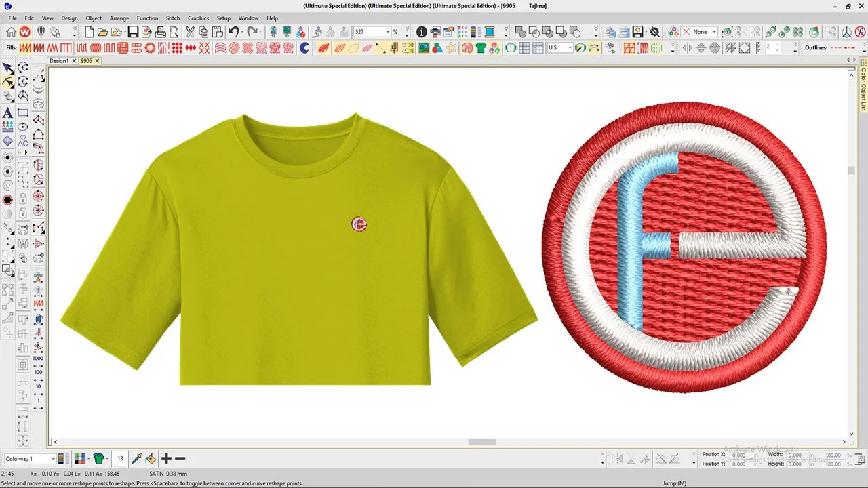Add a color with the plus button
The image size is (868, 488).
tap(167, 459)
